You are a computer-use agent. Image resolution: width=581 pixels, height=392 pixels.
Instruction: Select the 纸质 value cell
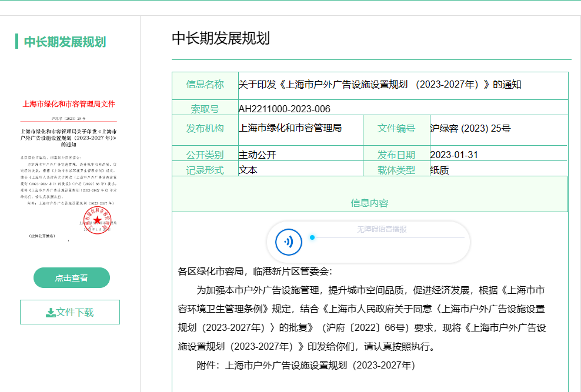(x=498, y=169)
